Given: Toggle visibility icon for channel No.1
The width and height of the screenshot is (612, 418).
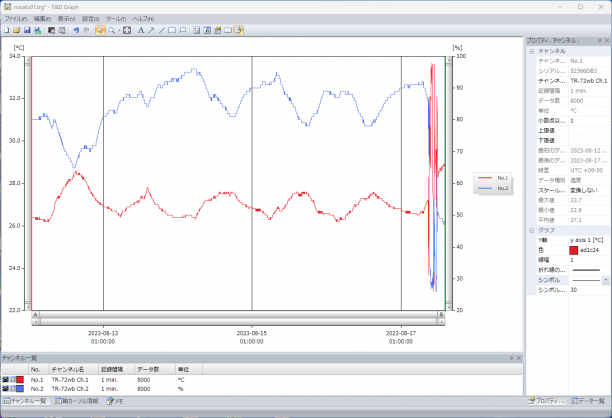Looking at the screenshot, I should pyautogui.click(x=5, y=379).
